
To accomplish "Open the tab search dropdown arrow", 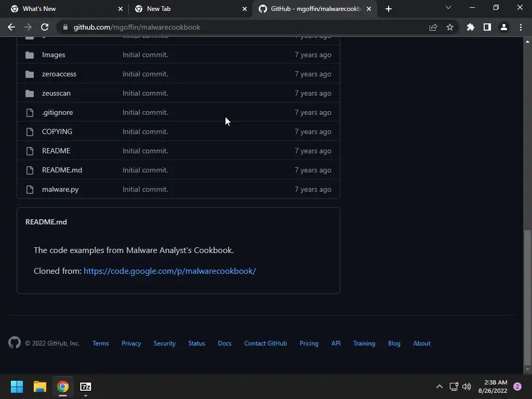I will click(x=448, y=7).
